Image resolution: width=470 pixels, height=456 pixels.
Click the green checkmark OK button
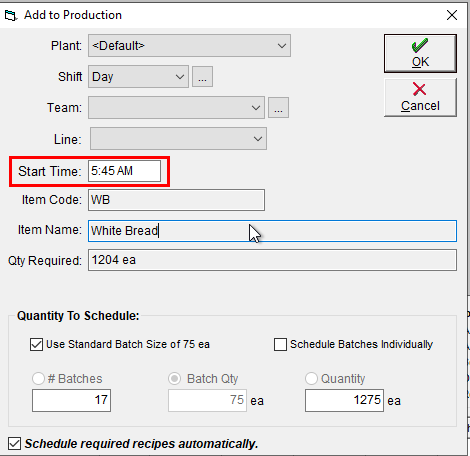pyautogui.click(x=420, y=53)
